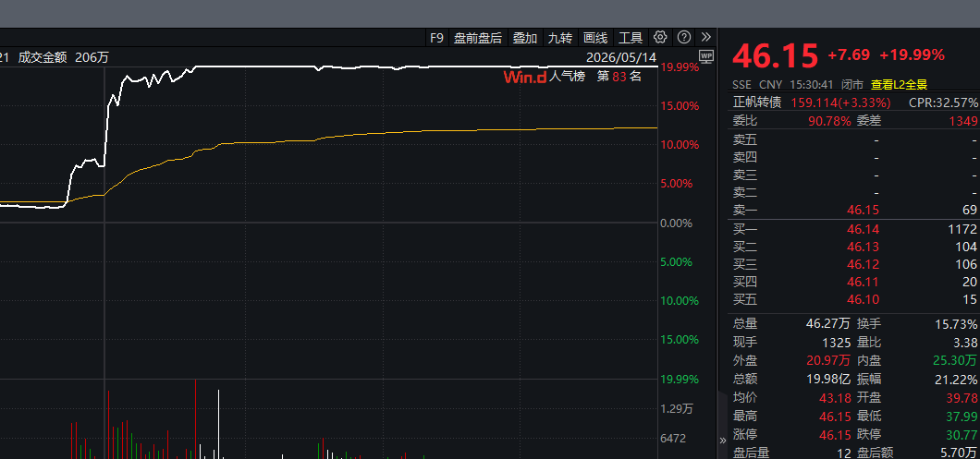The width and height of the screenshot is (980, 459).
Task: Click +19.99% change in quote header
Action: (912, 55)
